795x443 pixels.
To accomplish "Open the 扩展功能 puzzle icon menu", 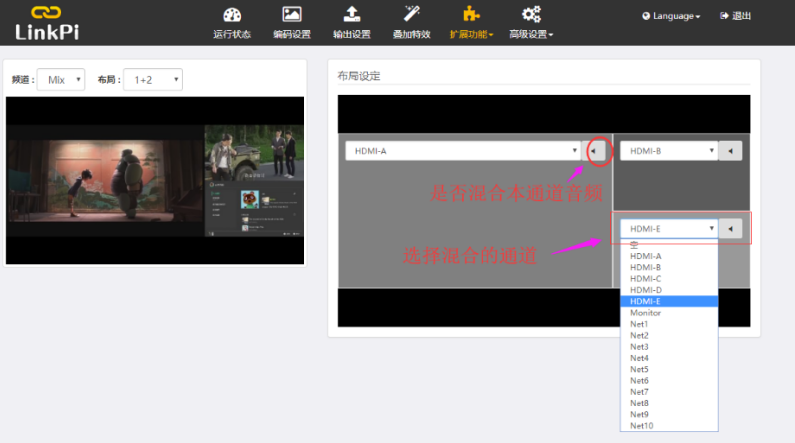I will coord(472,14).
